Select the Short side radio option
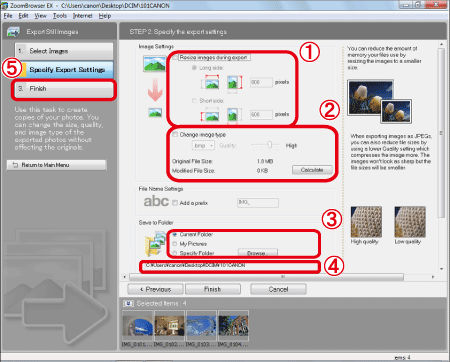450x362 pixels. click(x=194, y=100)
